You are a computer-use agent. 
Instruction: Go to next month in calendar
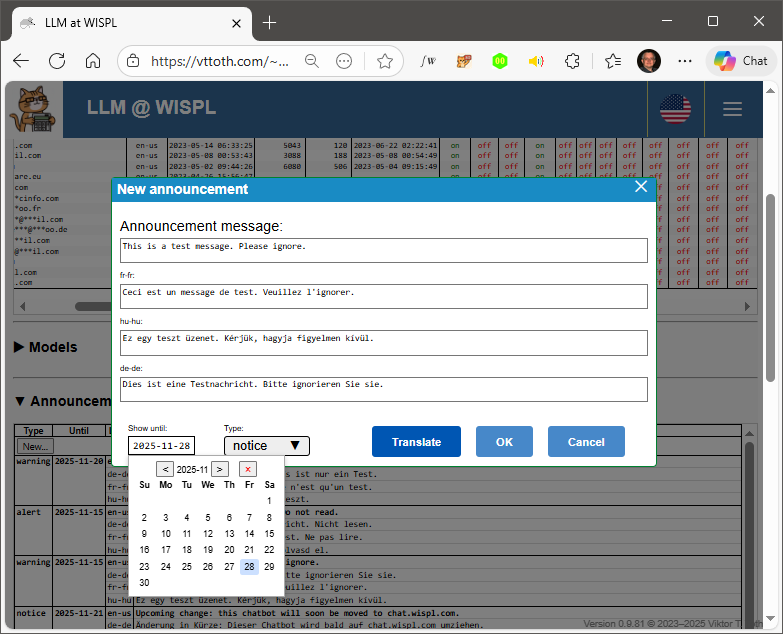coord(220,469)
